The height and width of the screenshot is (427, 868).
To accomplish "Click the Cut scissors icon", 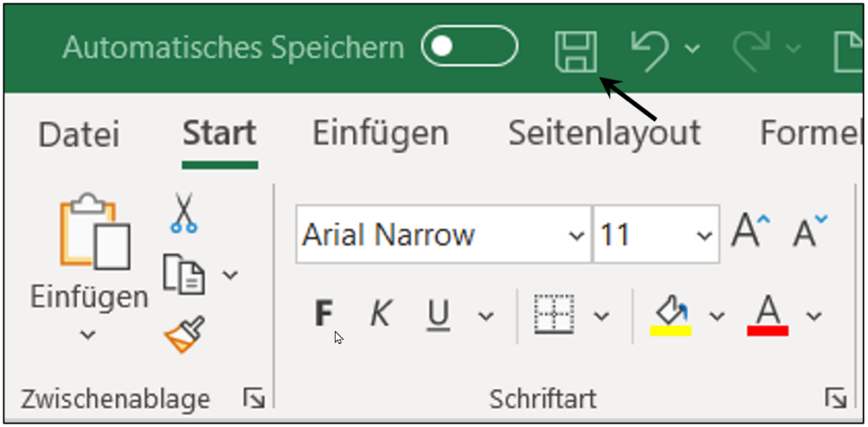I will coord(183,212).
